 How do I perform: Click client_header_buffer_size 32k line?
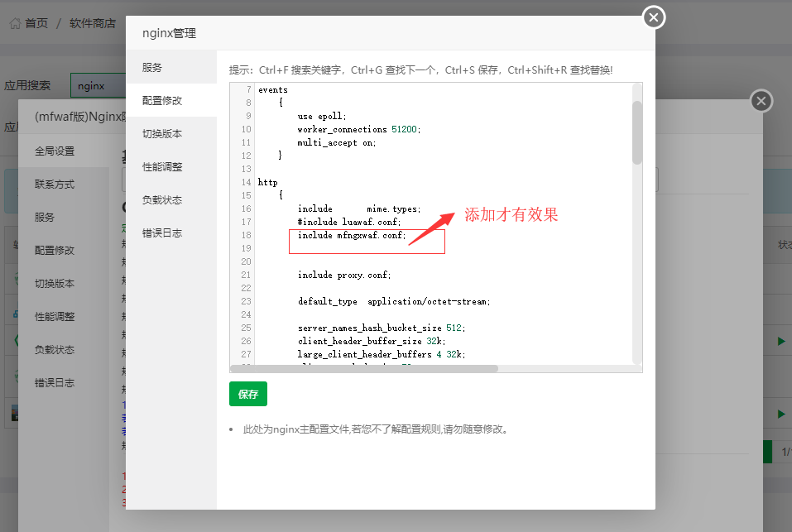[372, 341]
